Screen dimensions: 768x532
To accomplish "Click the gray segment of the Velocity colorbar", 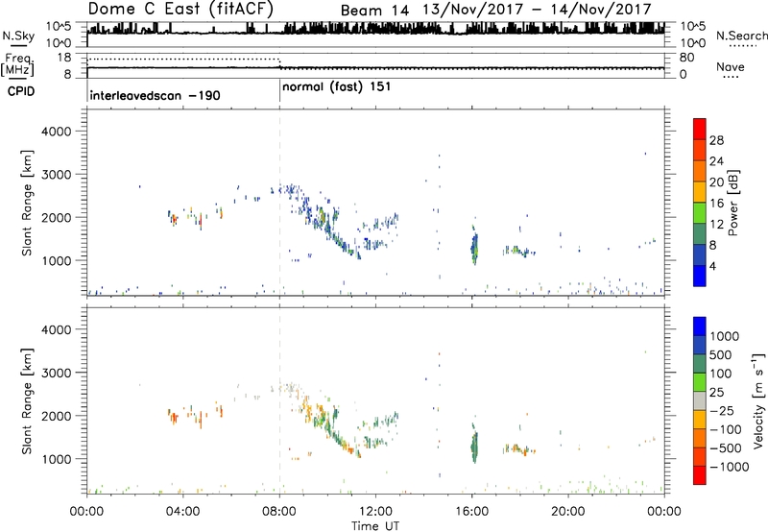I will coord(700,401).
